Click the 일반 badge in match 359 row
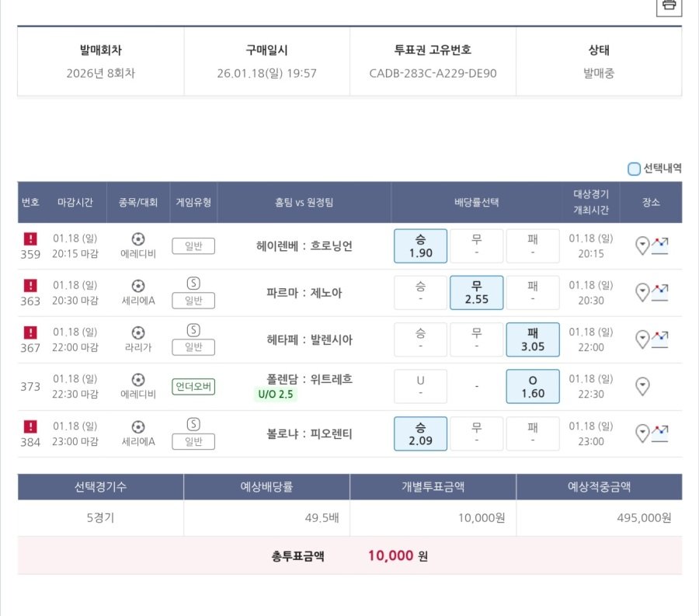 pos(193,246)
